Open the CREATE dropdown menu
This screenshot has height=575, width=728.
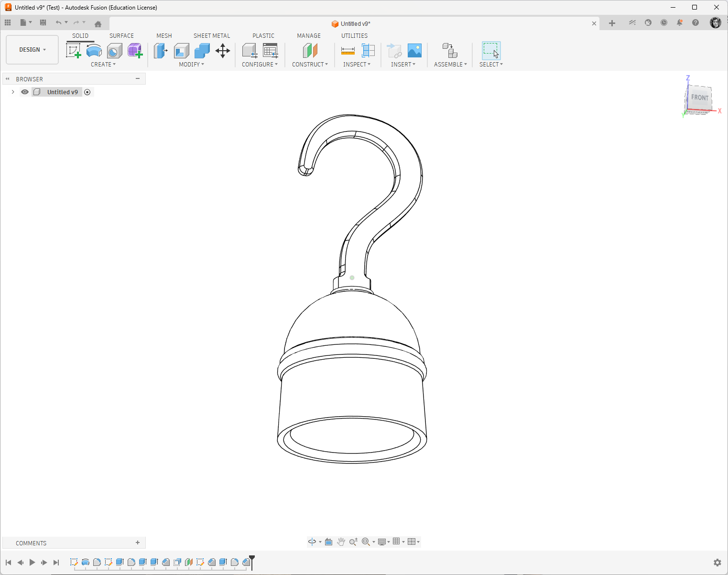point(103,64)
